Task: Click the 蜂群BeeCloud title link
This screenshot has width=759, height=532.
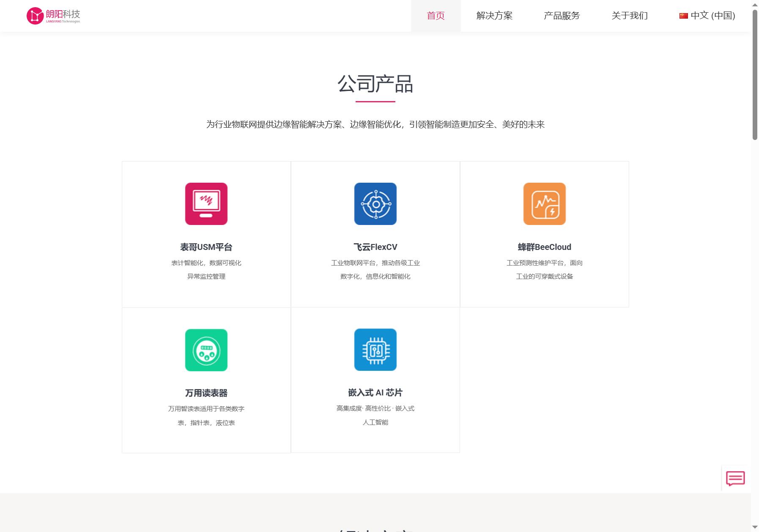Action: click(545, 247)
